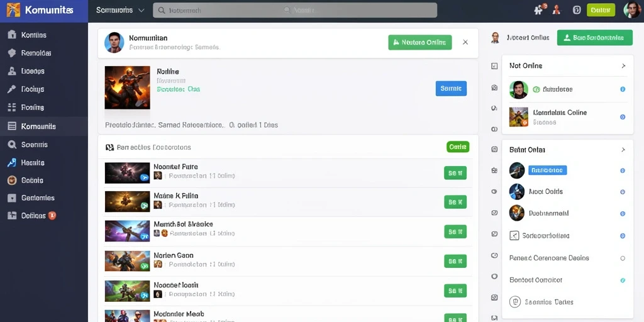Viewport: 644px width, 322px height.
Task: Expand the Somunoris dropdown in header
Action: coord(120,10)
